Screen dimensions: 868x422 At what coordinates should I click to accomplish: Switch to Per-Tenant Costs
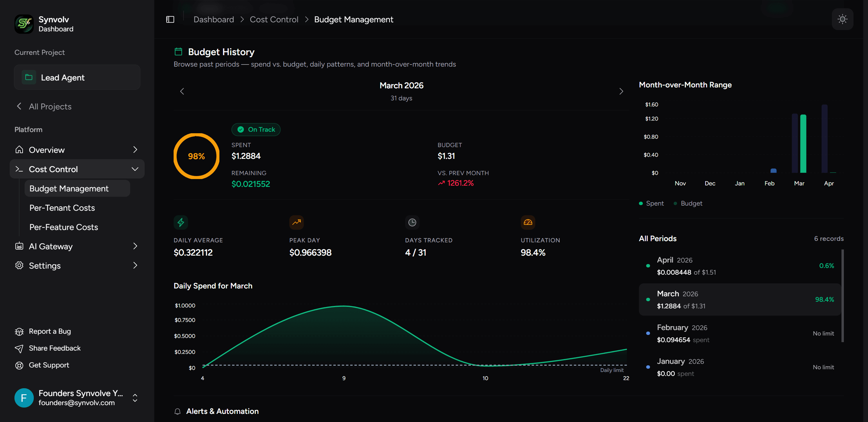[62, 208]
